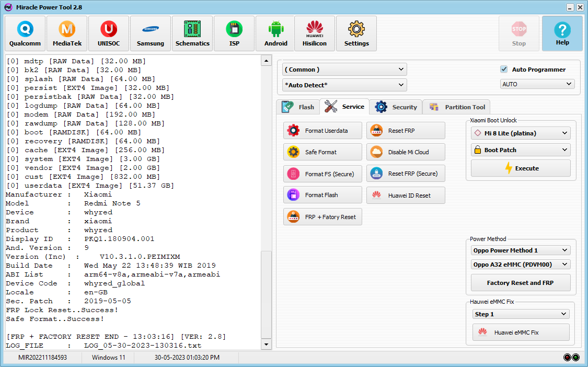Click the V10.3.1.0.PEIMIXM version value
588x367 pixels.
coord(140,257)
